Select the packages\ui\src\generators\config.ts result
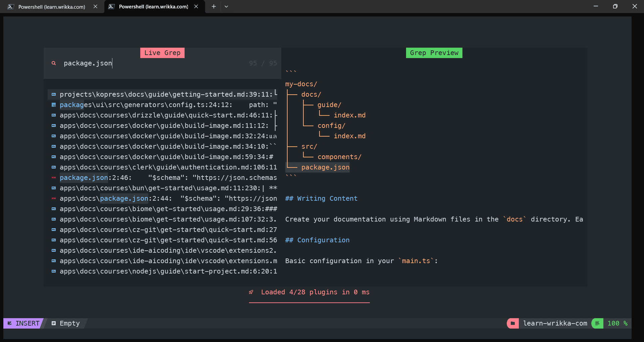Image resolution: width=644 pixels, height=342 pixels. point(162,105)
